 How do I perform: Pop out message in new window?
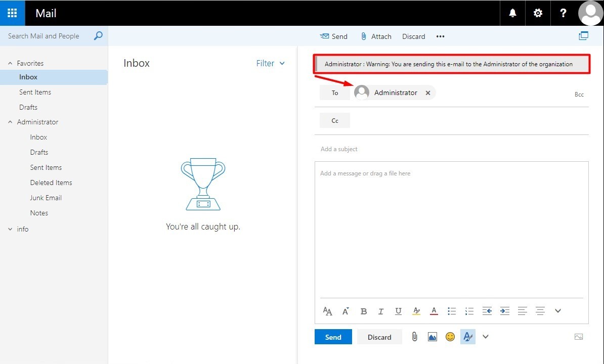[583, 36]
